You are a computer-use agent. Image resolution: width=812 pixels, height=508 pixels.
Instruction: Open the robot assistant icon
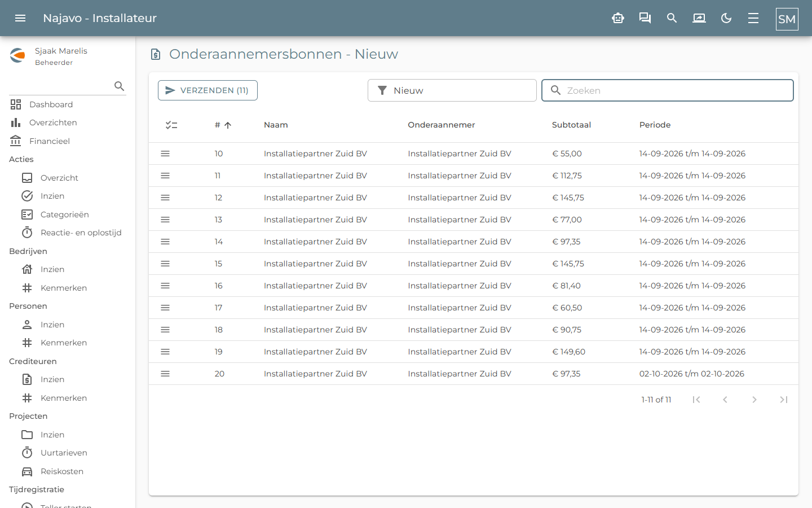[x=618, y=18]
